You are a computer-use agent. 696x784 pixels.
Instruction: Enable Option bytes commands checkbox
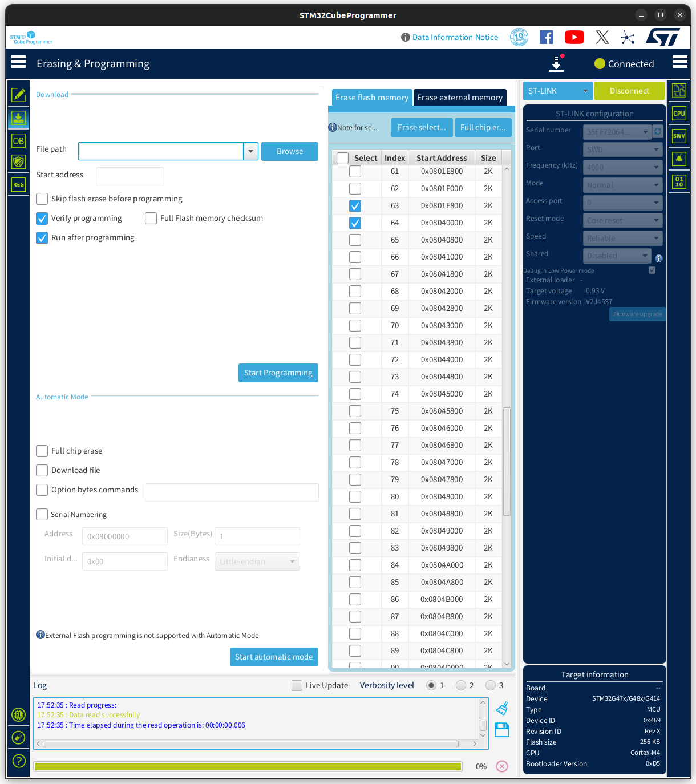(x=42, y=490)
